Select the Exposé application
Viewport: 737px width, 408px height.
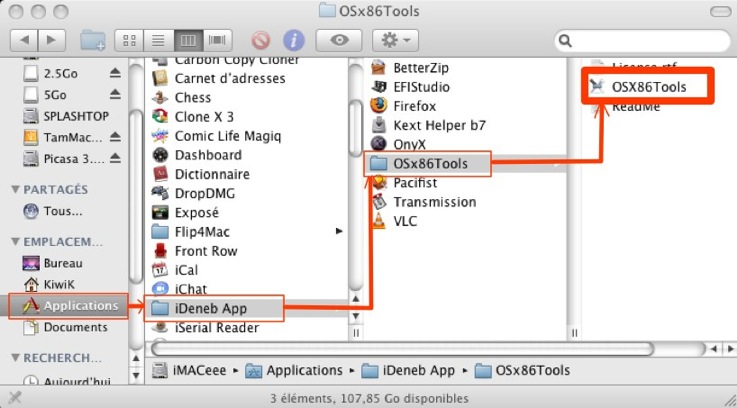[x=185, y=212]
